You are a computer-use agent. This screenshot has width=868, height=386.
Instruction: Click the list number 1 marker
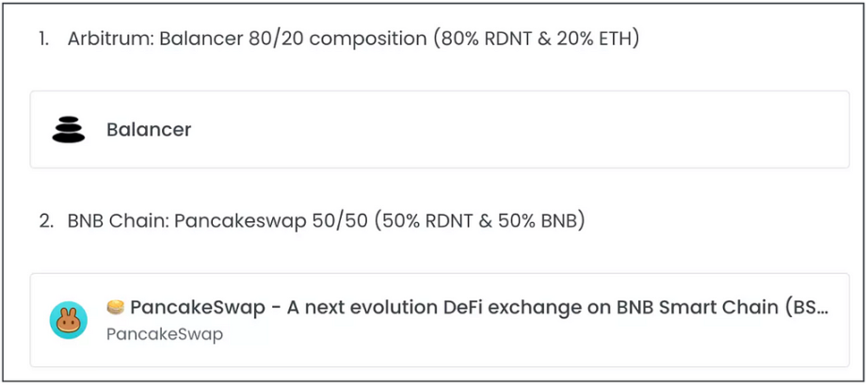pyautogui.click(x=43, y=40)
